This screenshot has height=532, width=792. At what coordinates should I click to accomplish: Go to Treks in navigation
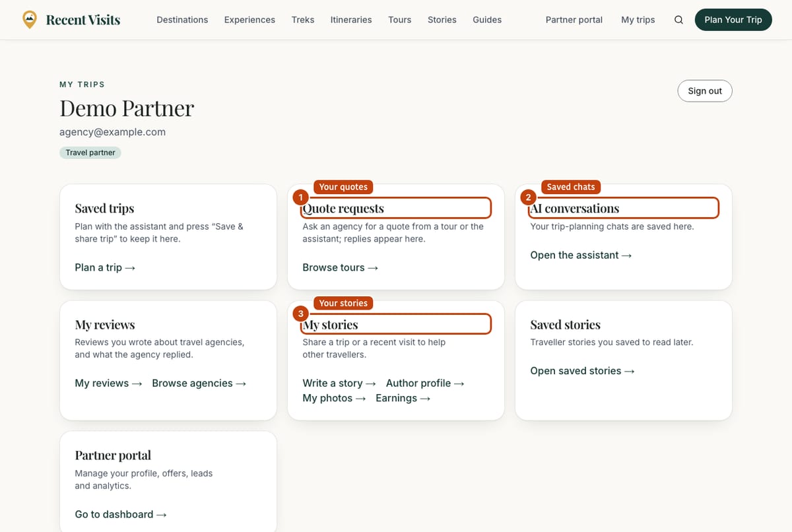[x=303, y=20]
